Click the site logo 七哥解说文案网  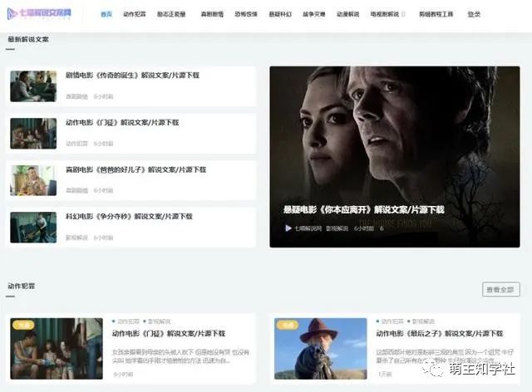(x=39, y=13)
